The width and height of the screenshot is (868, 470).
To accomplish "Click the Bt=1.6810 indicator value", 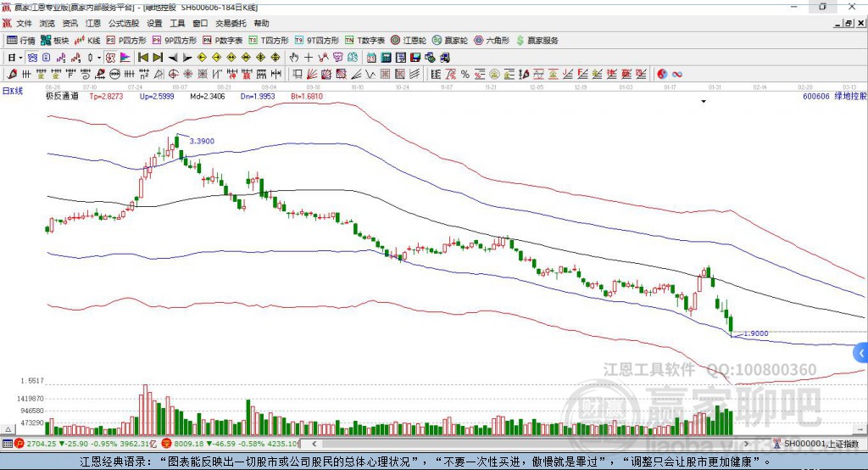I will (307, 97).
